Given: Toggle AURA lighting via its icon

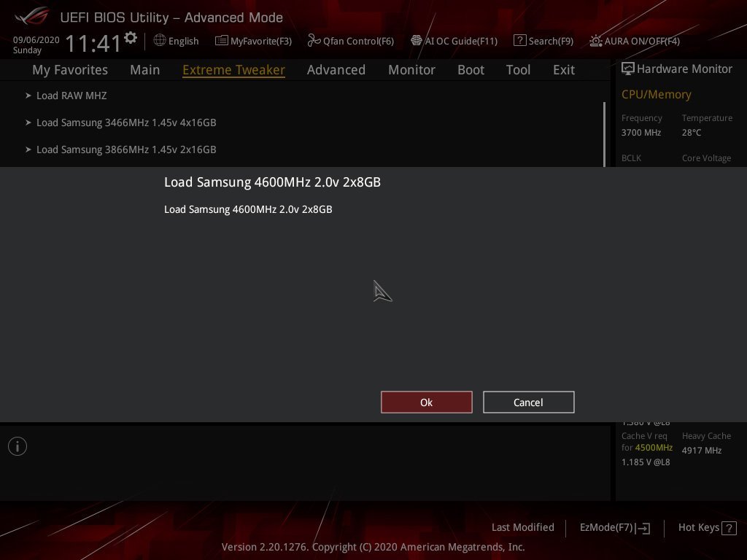Looking at the screenshot, I should point(595,41).
